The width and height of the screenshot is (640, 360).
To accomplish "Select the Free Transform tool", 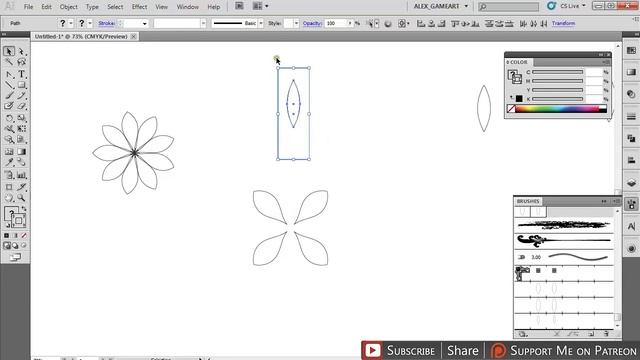I will tap(22, 129).
